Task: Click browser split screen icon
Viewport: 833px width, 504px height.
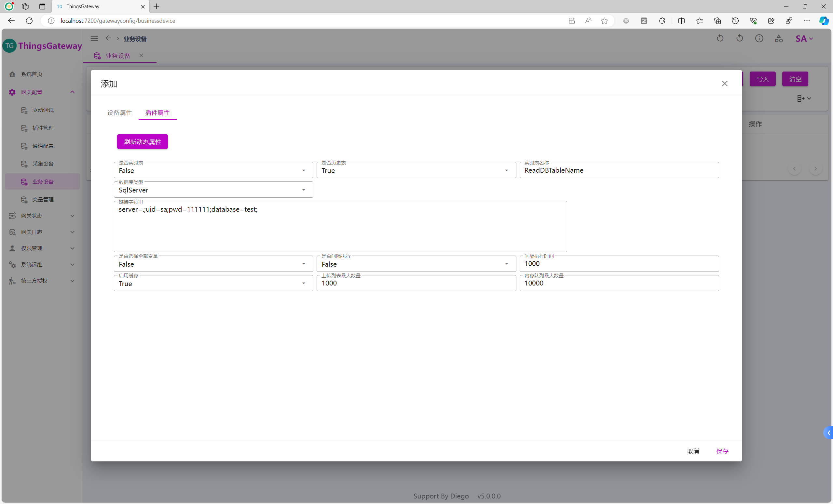Action: (x=681, y=20)
